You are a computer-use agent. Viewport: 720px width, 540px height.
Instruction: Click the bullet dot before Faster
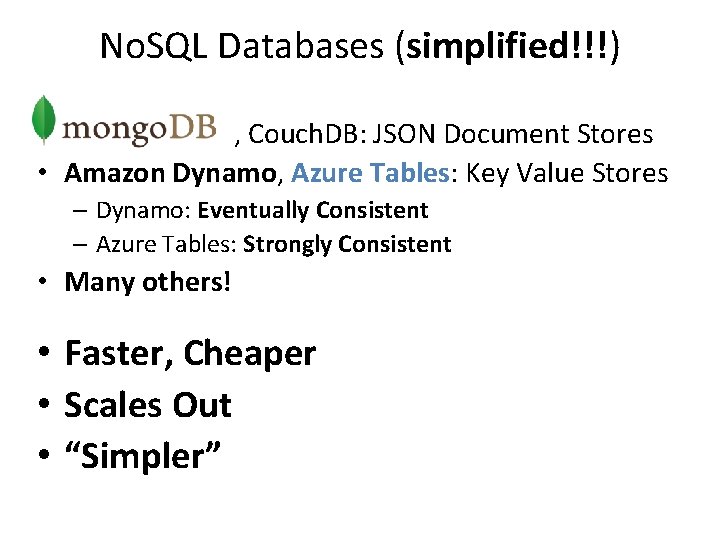[44, 352]
